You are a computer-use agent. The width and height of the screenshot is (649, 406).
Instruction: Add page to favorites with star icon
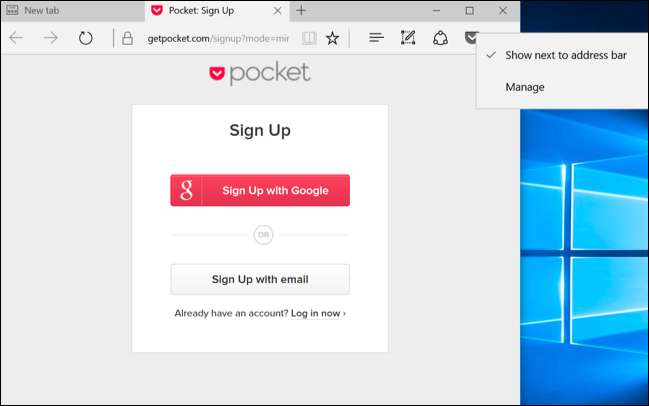tap(332, 38)
